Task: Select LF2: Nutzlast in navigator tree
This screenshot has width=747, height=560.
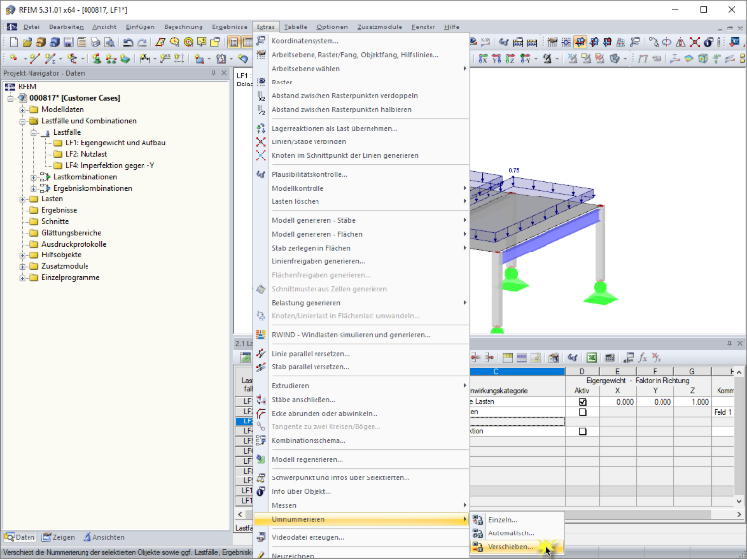Action: (86, 154)
